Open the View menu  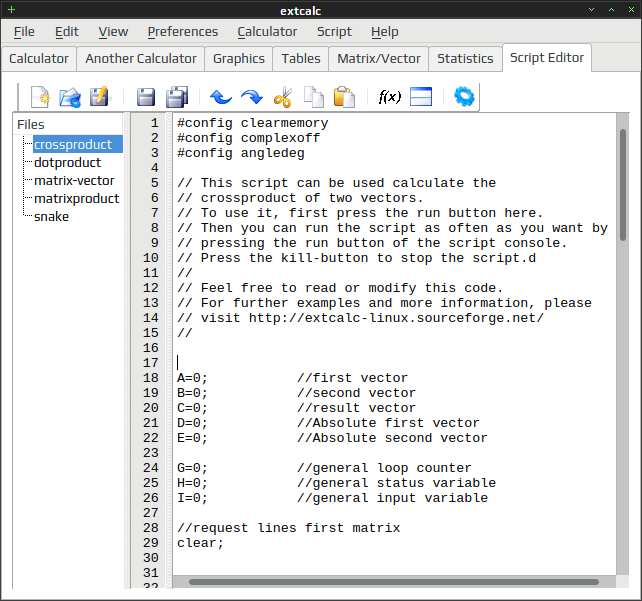[x=113, y=32]
